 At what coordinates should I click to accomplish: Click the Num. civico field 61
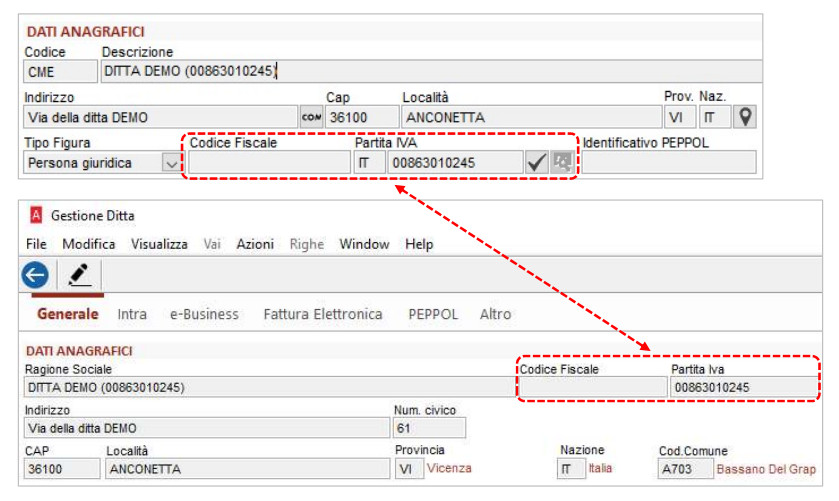[x=430, y=428]
